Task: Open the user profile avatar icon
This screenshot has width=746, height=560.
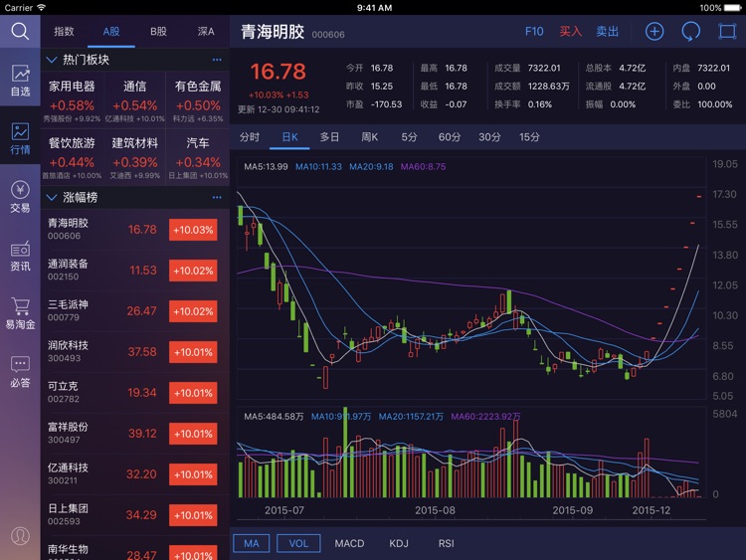Action: 20,536
